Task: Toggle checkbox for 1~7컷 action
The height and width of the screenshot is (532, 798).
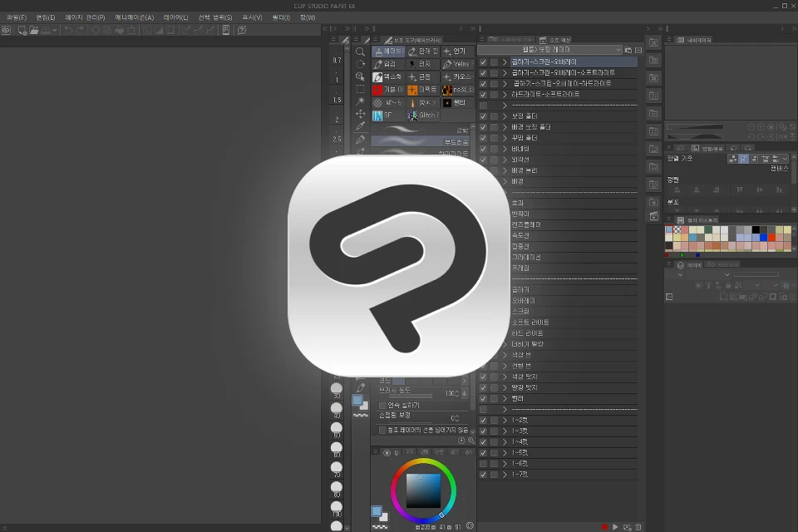Action: click(483, 475)
